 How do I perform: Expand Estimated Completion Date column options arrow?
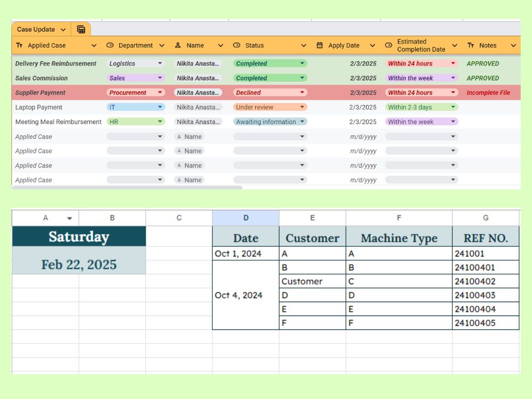[x=455, y=45]
